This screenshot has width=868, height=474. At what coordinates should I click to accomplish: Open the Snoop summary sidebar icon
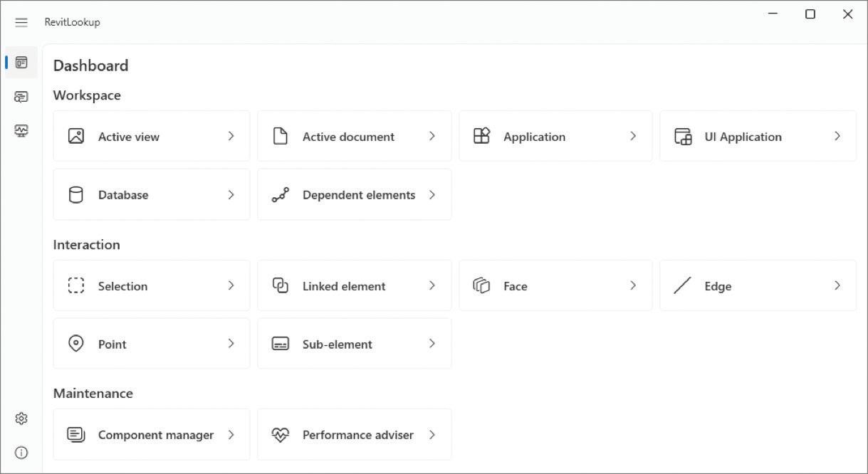[21, 97]
